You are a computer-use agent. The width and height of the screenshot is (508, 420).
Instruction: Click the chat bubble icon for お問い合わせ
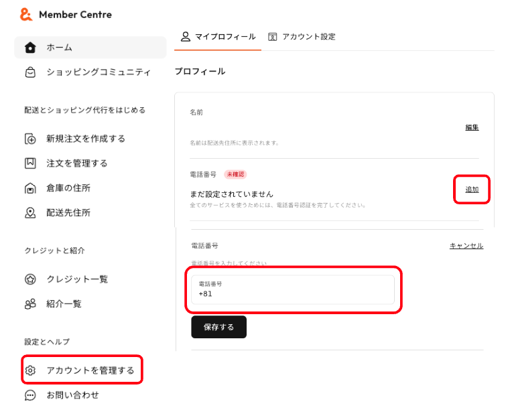pyautogui.click(x=30, y=395)
